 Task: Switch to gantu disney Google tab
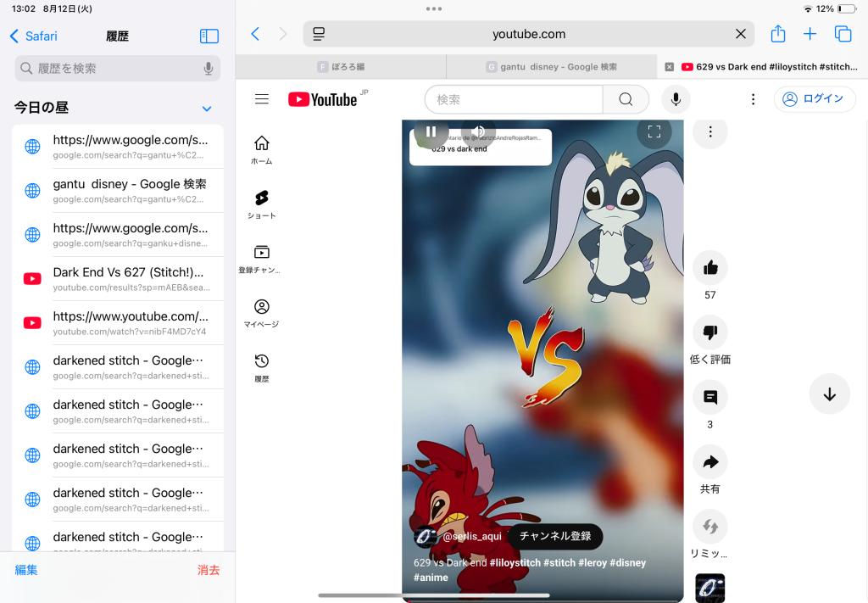click(552, 67)
